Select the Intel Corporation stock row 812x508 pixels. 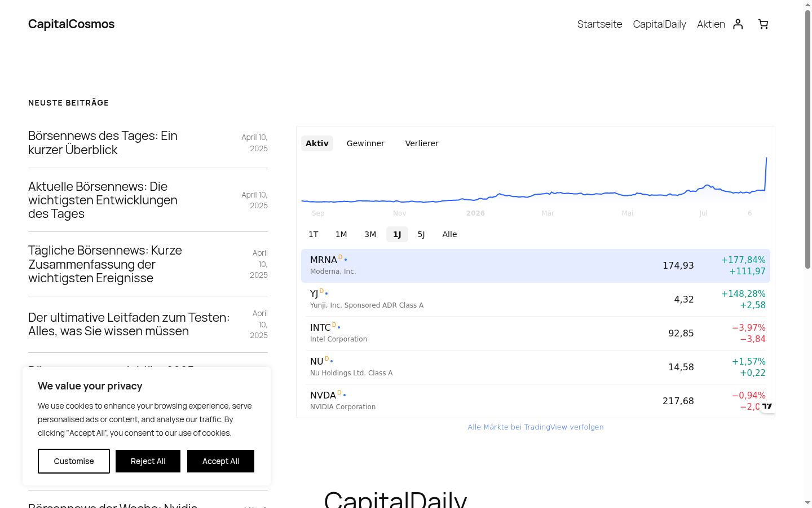click(x=536, y=333)
